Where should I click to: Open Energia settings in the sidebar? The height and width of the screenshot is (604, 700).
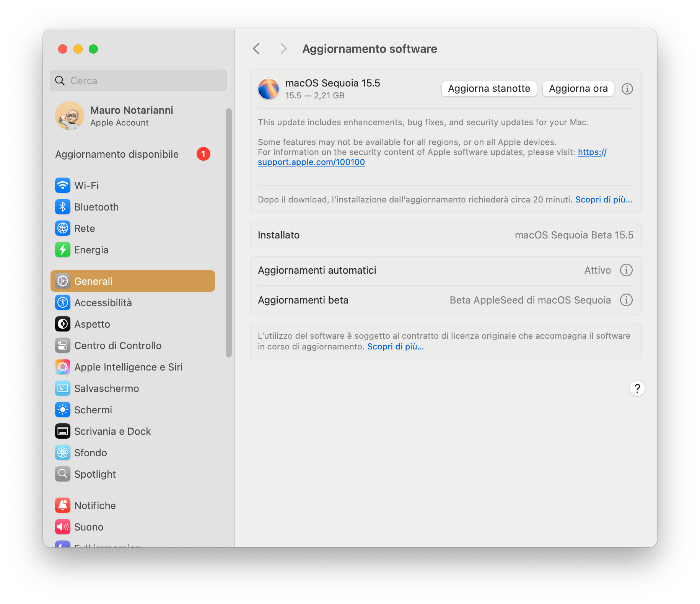pos(132,250)
